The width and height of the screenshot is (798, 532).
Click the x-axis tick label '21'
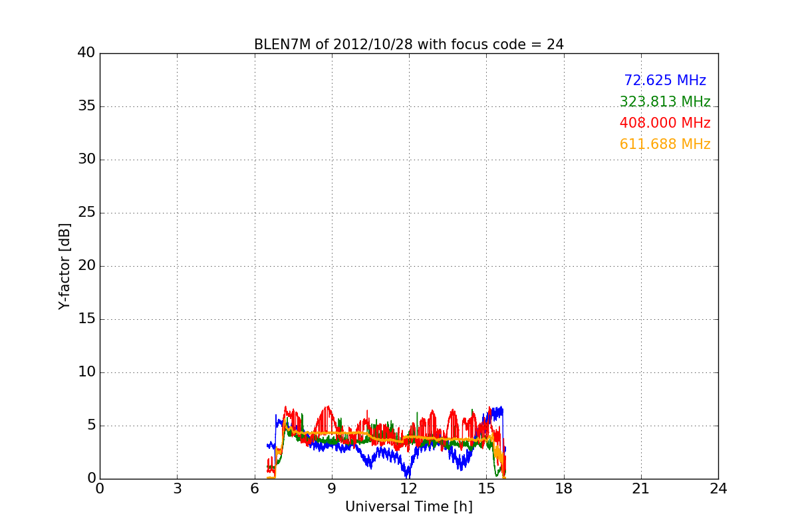point(641,489)
